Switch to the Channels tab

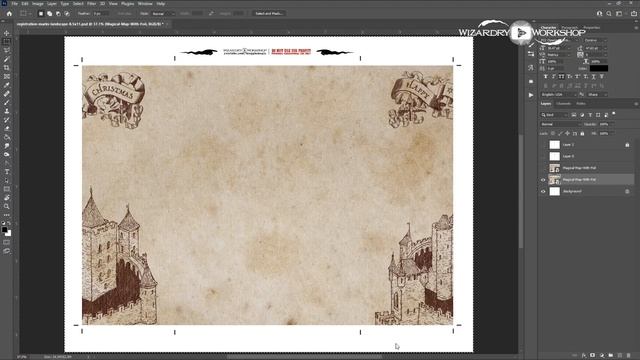(563, 104)
